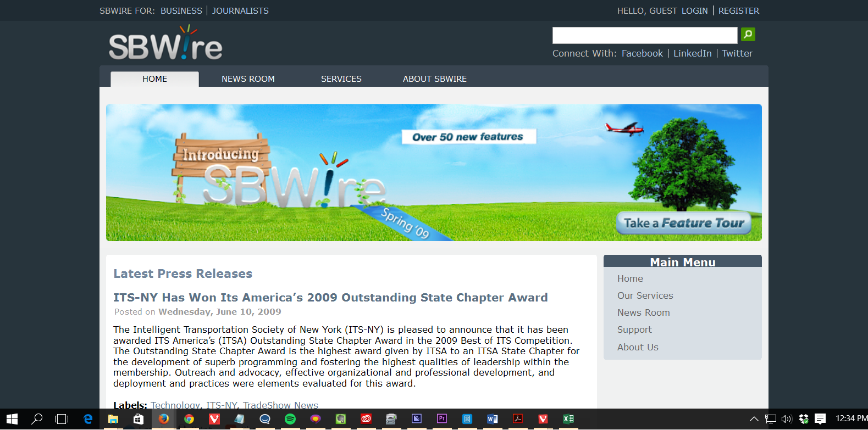Open the Twitter connect link

[x=737, y=53]
